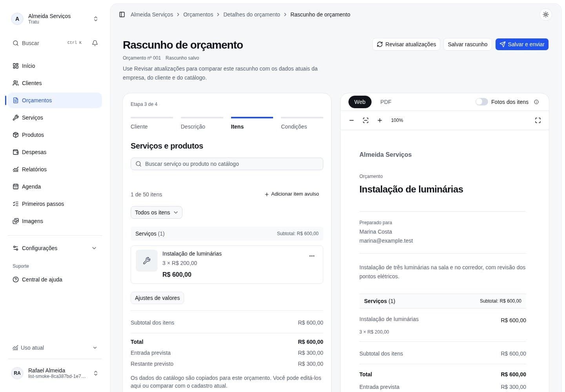565x392 pixels.
Task: Click Salvar rascunho button
Action: tap(468, 44)
